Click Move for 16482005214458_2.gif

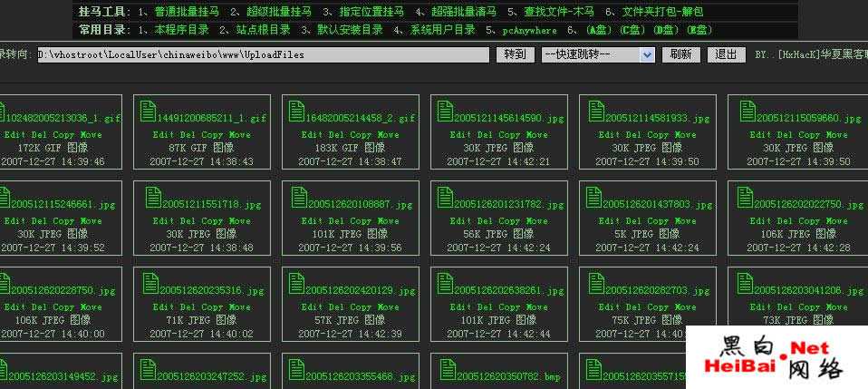coord(389,134)
